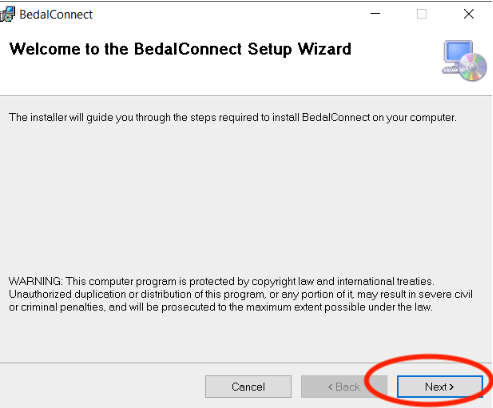Viewport: 493px width, 408px height.
Task: Close the BedalConnect setup wizard window
Action: coord(469,14)
